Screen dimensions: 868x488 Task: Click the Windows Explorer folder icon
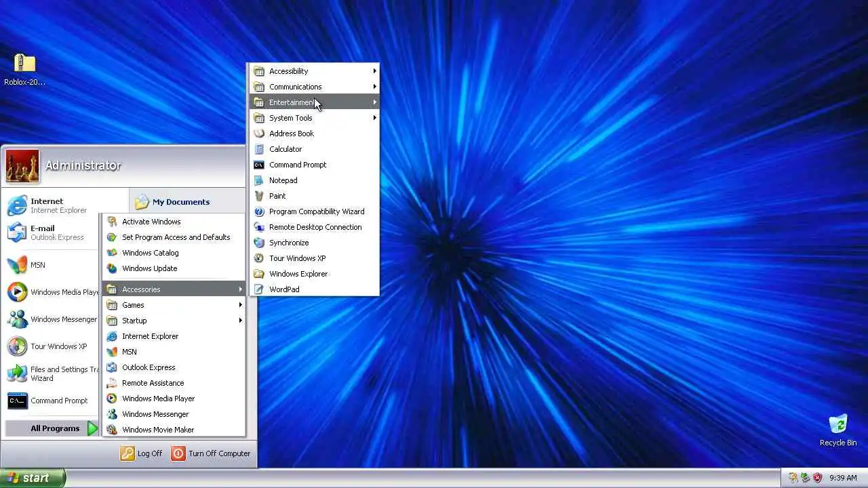pyautogui.click(x=258, y=274)
